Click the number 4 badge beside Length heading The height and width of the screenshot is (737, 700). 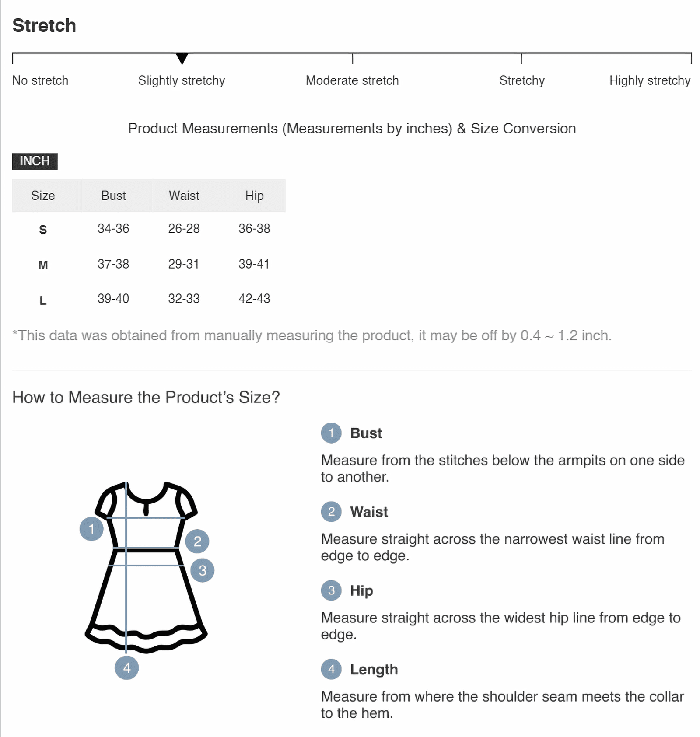pos(331,669)
